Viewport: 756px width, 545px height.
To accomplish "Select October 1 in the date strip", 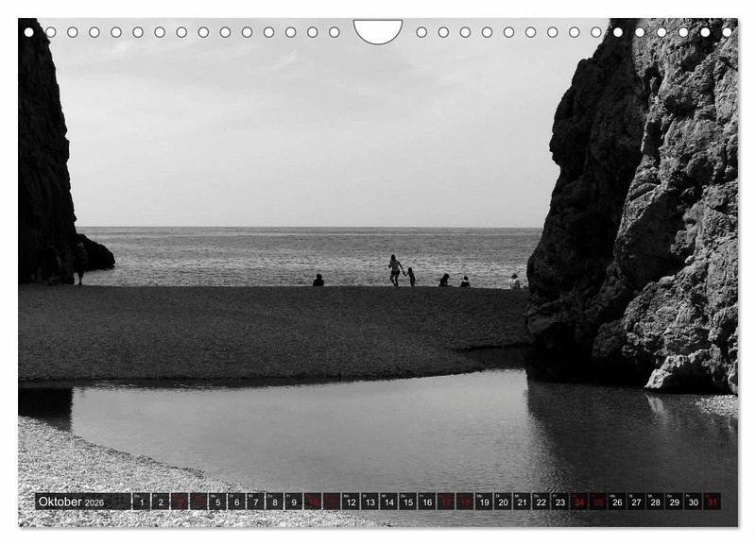I will pyautogui.click(x=141, y=502).
